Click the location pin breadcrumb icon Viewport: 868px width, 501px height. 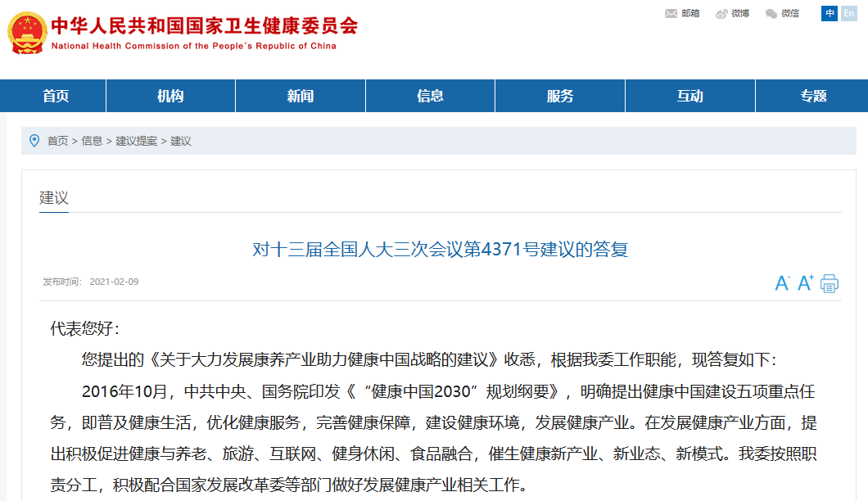pyautogui.click(x=34, y=141)
